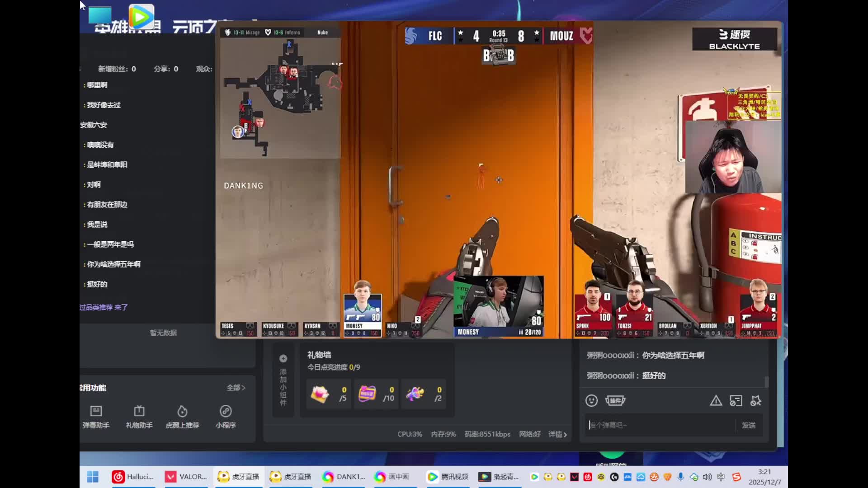Screen dimensions: 868x488
Task: Open 弹幕助手 danmaku assistant
Action: 96,416
